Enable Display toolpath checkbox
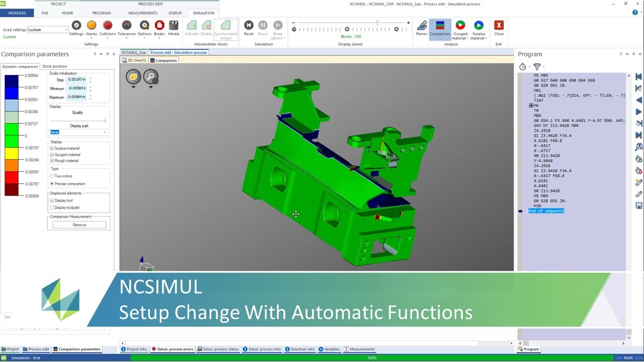The image size is (644, 362). (52, 207)
